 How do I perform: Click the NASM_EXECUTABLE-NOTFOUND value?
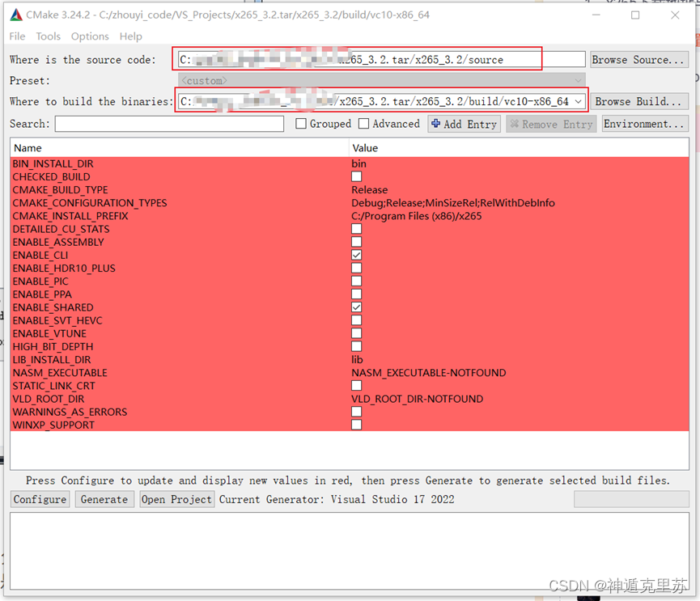tap(429, 373)
